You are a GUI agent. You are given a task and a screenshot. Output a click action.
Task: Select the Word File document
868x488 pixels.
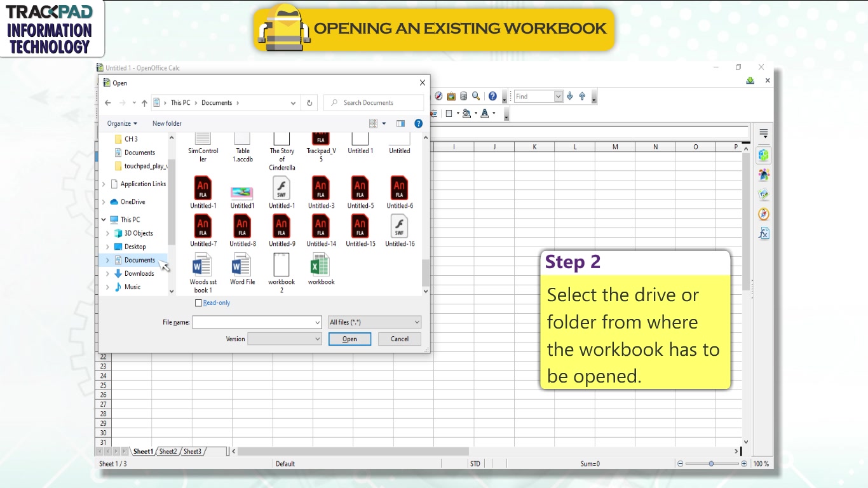(x=242, y=269)
